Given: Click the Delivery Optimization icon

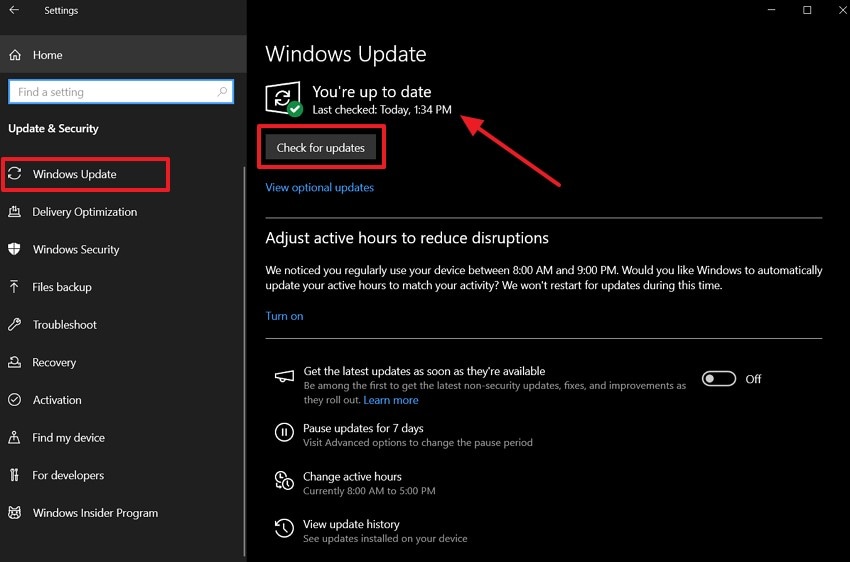Looking at the screenshot, I should click(15, 211).
